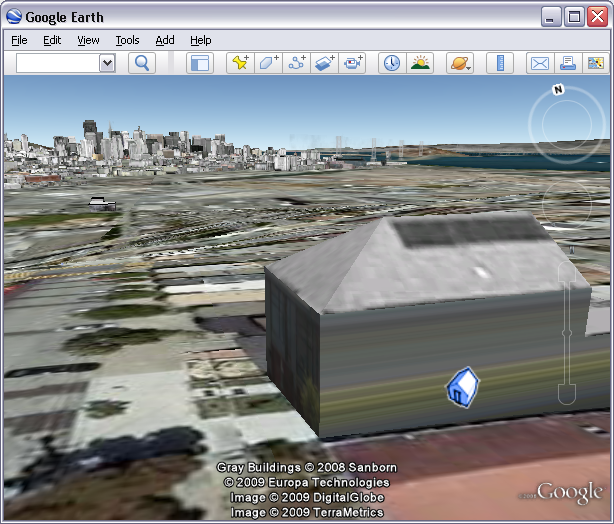Print the current view
Screen dimensions: 614x524
[568, 63]
